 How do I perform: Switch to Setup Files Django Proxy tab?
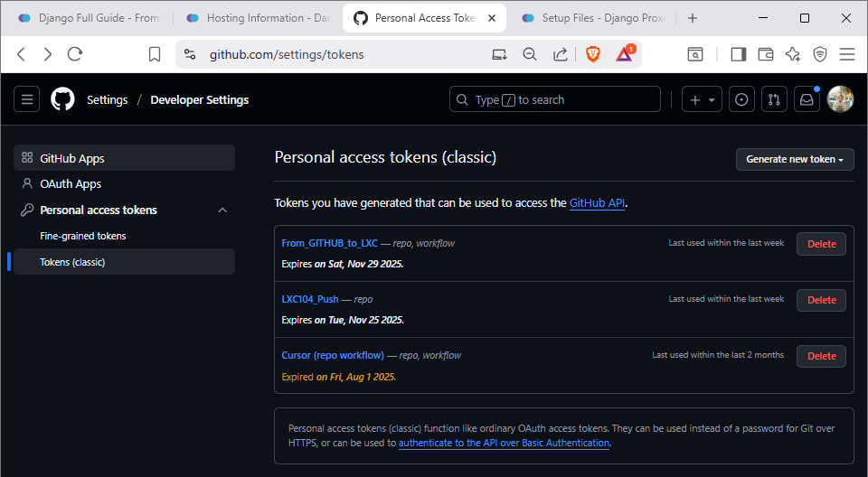(x=593, y=18)
